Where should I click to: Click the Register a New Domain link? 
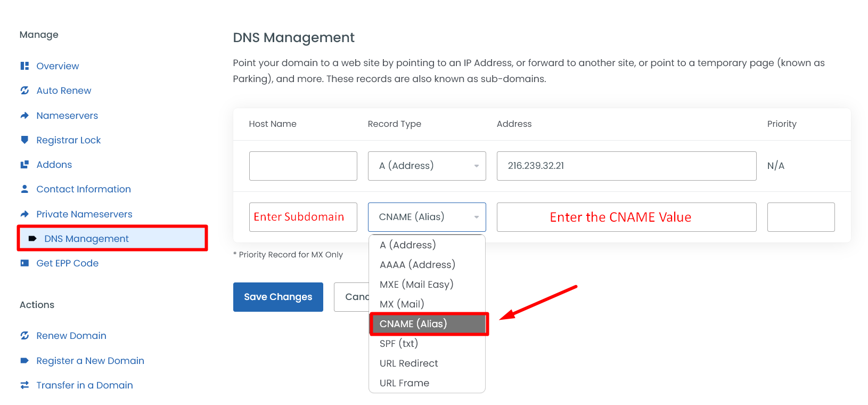click(90, 361)
